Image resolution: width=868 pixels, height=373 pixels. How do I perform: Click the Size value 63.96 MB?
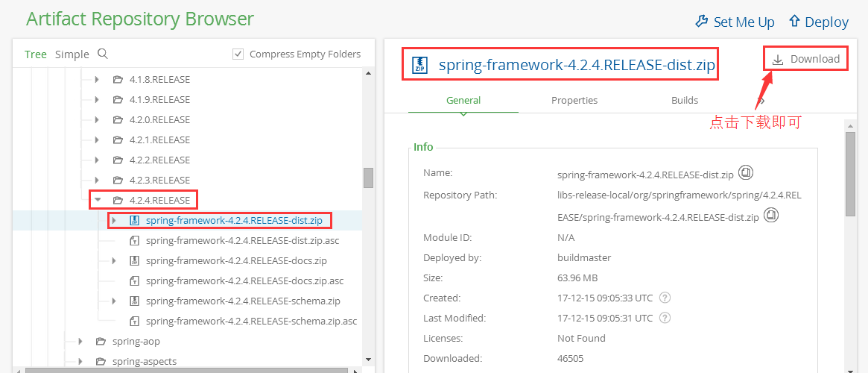pos(577,278)
